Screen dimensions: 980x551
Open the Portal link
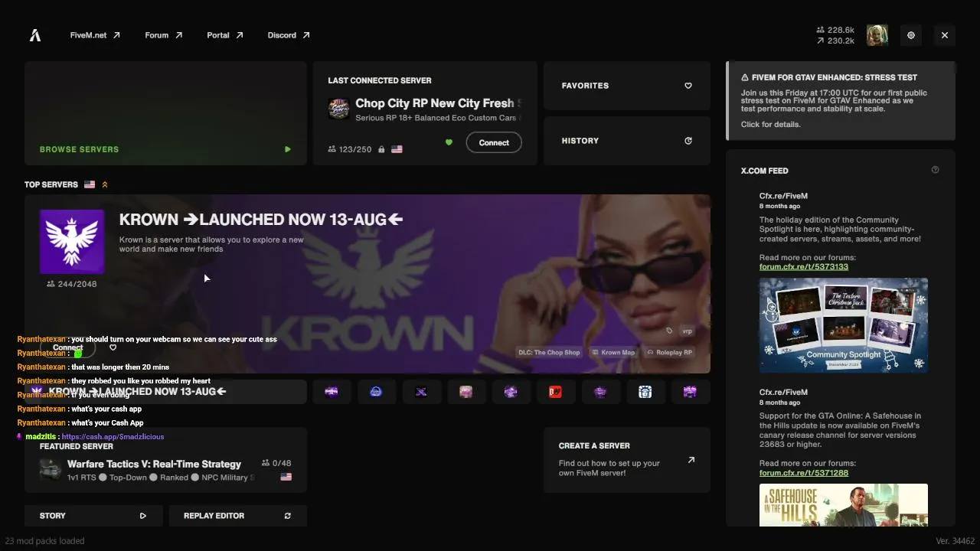[225, 35]
